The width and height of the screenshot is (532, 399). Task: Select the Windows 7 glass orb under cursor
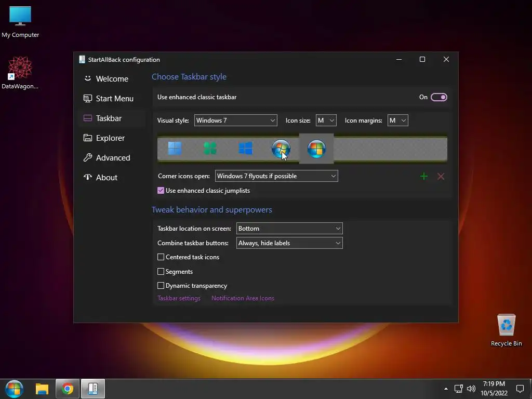281,149
